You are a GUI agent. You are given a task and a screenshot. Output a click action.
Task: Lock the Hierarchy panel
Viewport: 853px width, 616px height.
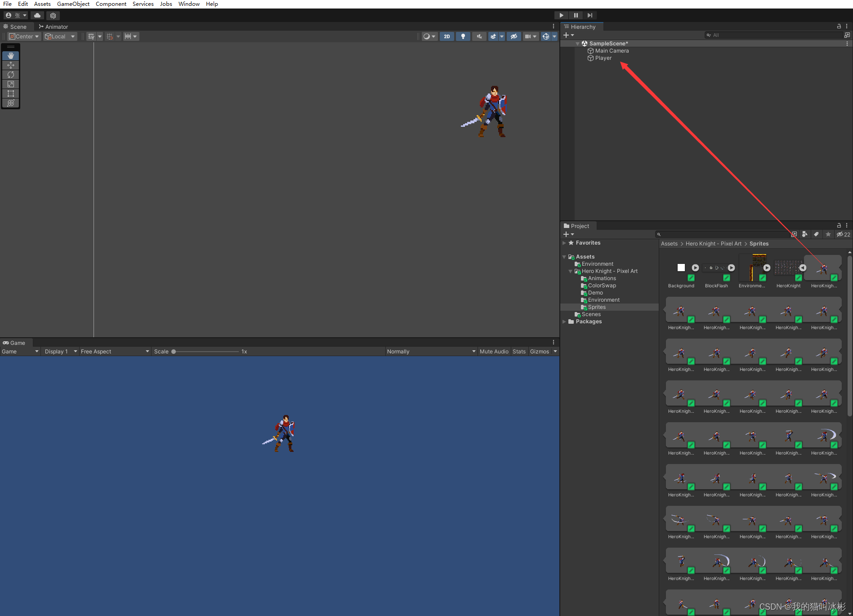pos(839,27)
